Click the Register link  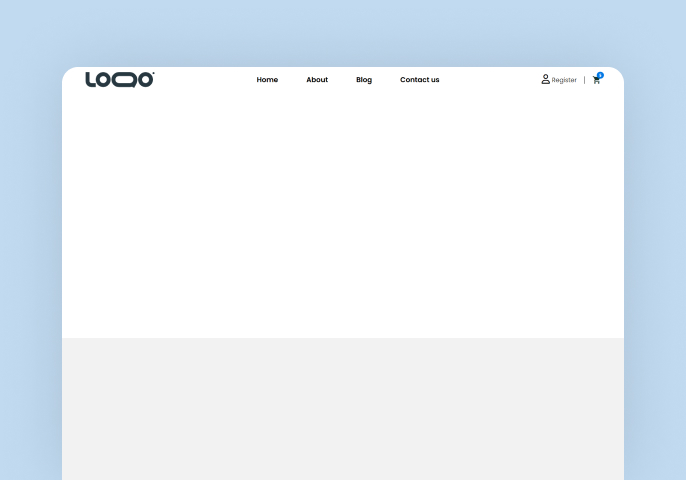click(564, 80)
